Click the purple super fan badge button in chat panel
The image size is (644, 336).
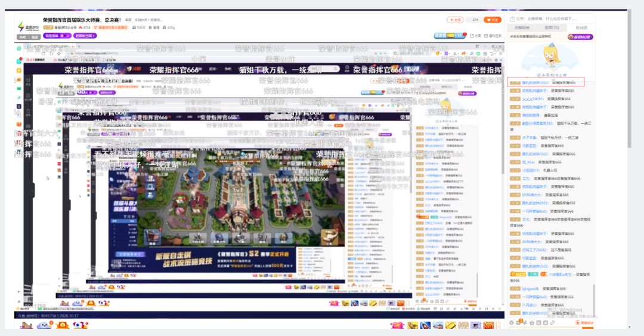(580, 37)
